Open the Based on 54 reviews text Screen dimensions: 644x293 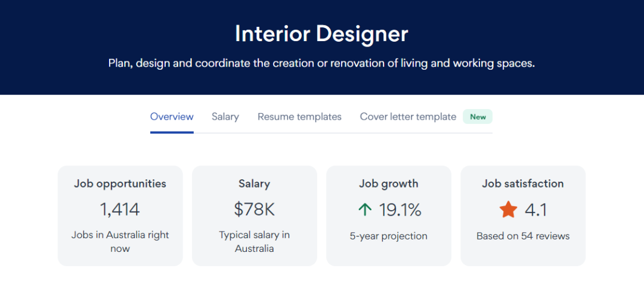(x=523, y=236)
